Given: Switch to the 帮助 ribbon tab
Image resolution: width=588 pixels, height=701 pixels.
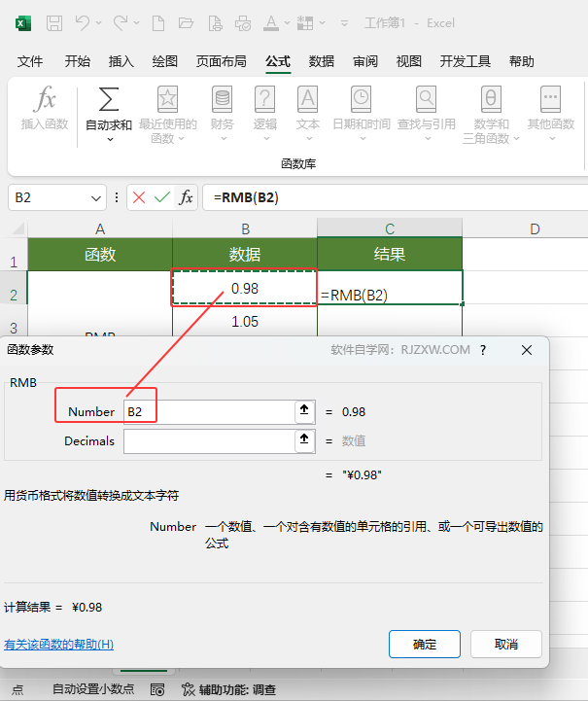Looking at the screenshot, I should pos(522,61).
